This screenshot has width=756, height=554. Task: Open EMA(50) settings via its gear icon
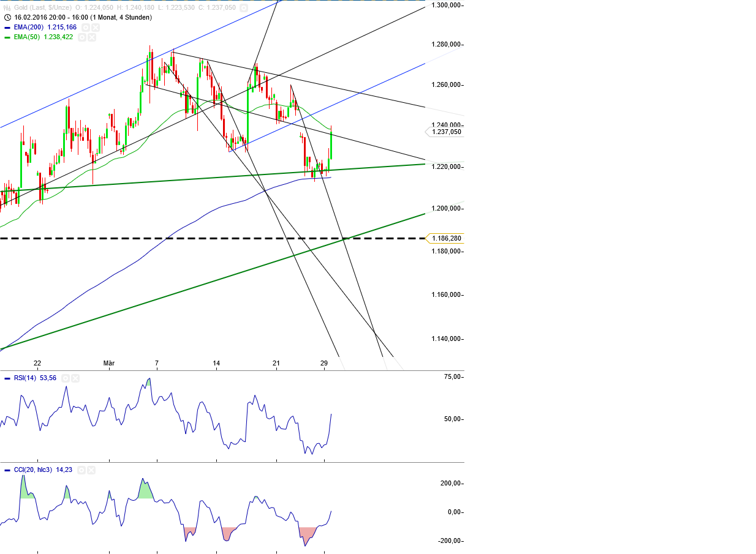[82, 37]
